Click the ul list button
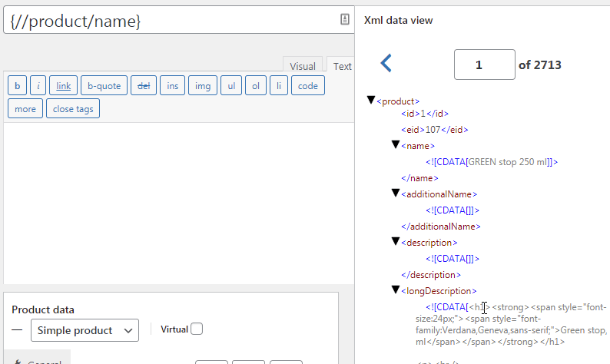 click(231, 86)
